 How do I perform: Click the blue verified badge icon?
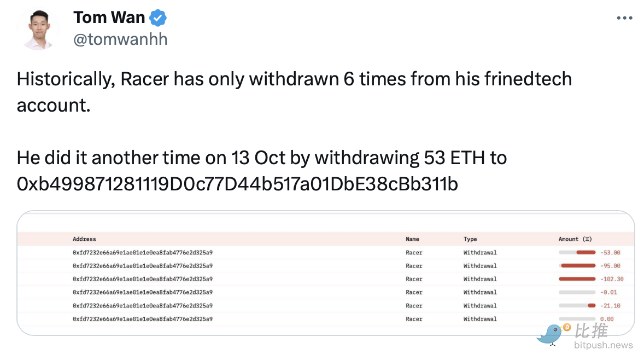(158, 18)
